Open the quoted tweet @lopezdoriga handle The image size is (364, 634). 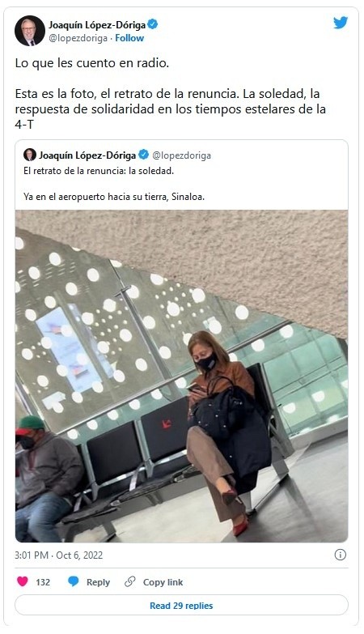(181, 155)
